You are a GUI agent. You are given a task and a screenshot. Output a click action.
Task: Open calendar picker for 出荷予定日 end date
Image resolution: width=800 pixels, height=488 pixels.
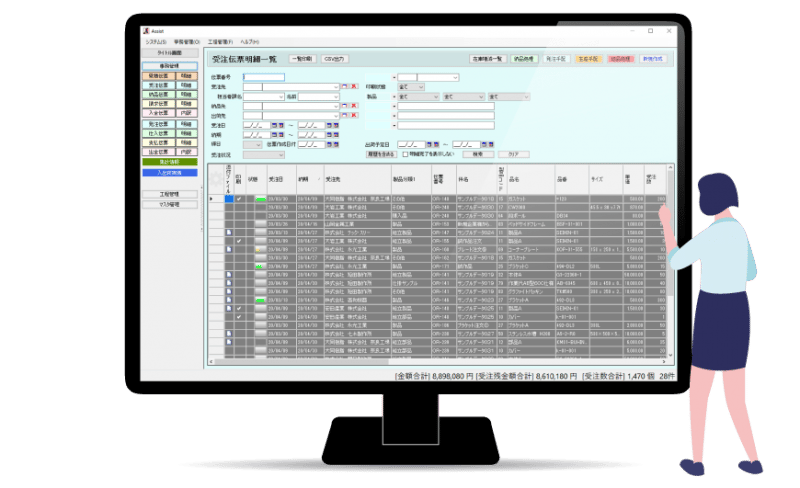click(485, 144)
